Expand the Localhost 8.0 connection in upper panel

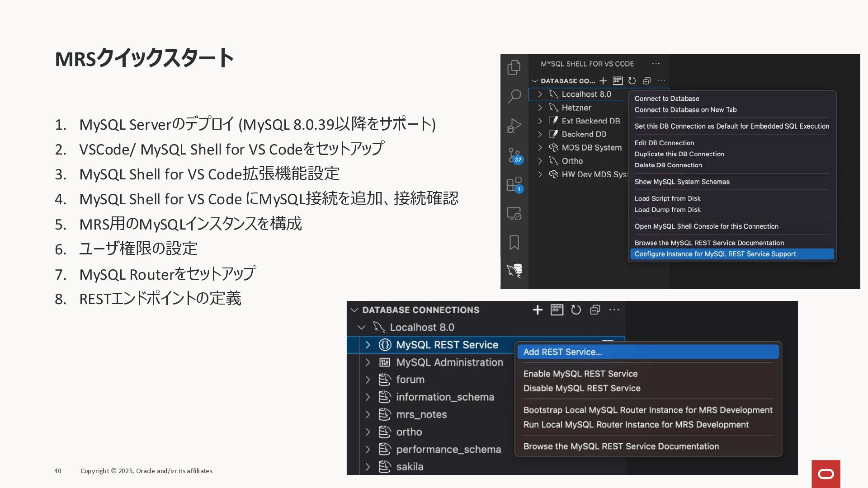pos(540,94)
